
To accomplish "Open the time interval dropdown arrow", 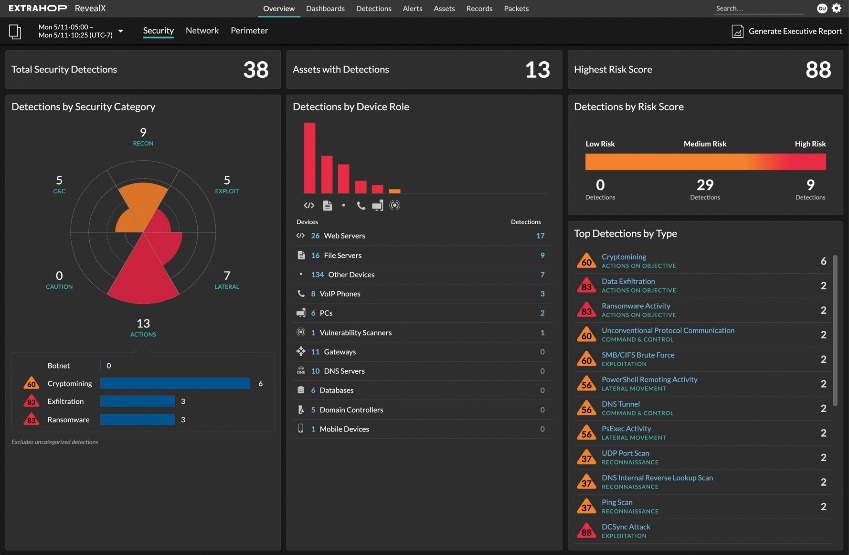I will [121, 31].
